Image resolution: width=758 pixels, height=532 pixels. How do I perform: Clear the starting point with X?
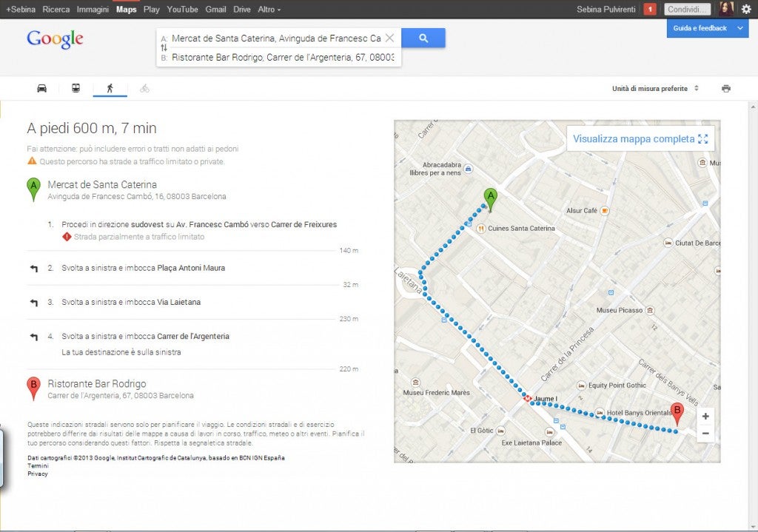point(389,38)
